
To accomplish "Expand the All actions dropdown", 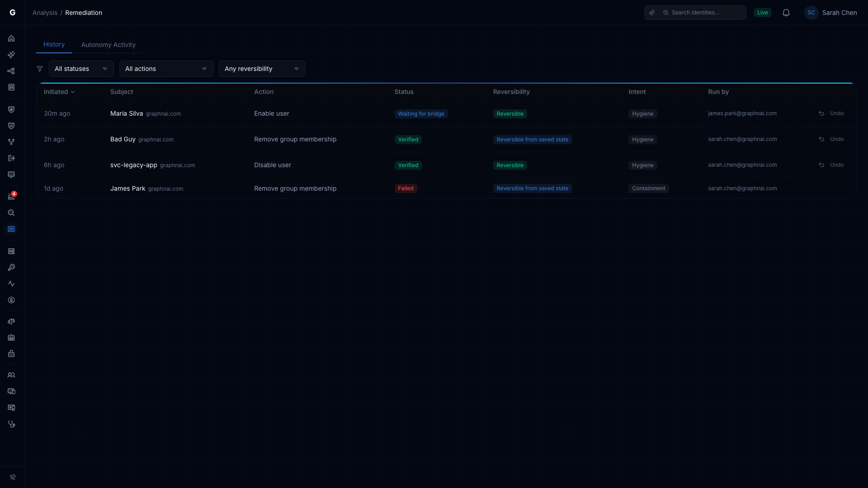I will (x=166, y=69).
